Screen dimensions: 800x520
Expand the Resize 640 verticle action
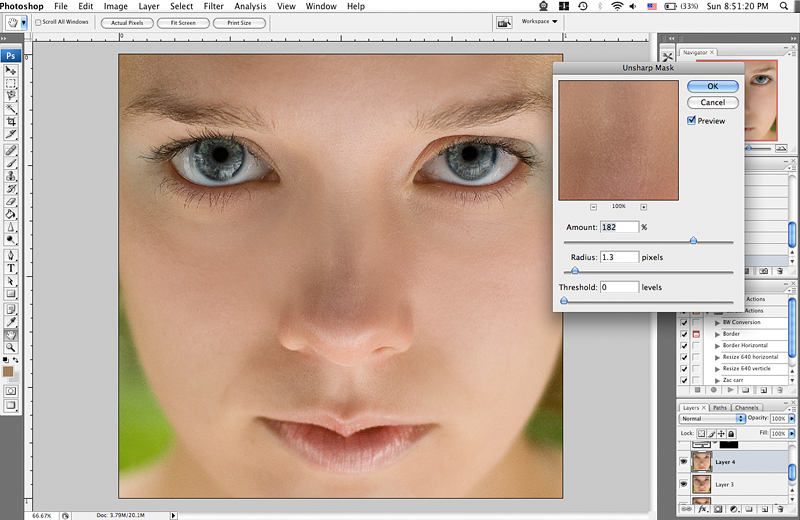coord(717,368)
